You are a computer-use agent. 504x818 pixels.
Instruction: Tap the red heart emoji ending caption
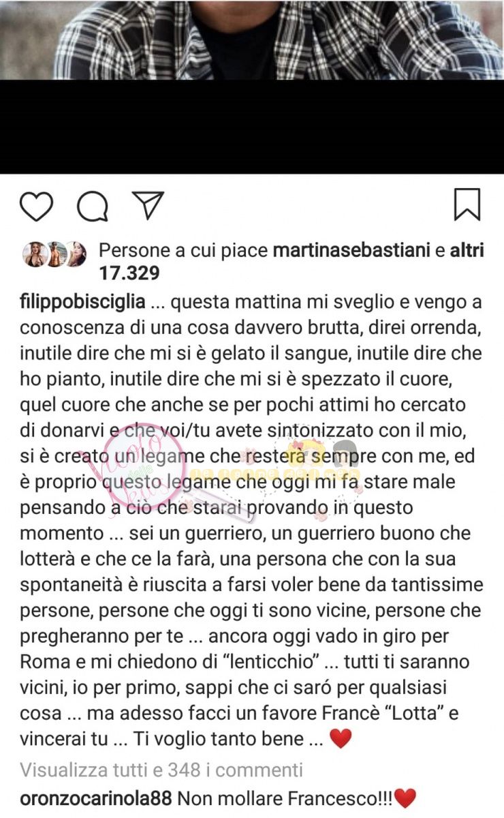pyautogui.click(x=340, y=740)
